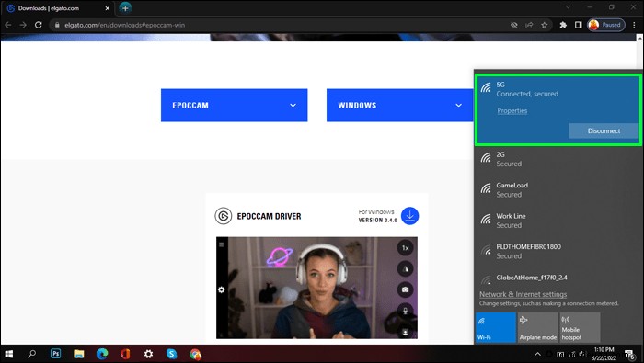Click the EpocCam preview image

point(316,288)
